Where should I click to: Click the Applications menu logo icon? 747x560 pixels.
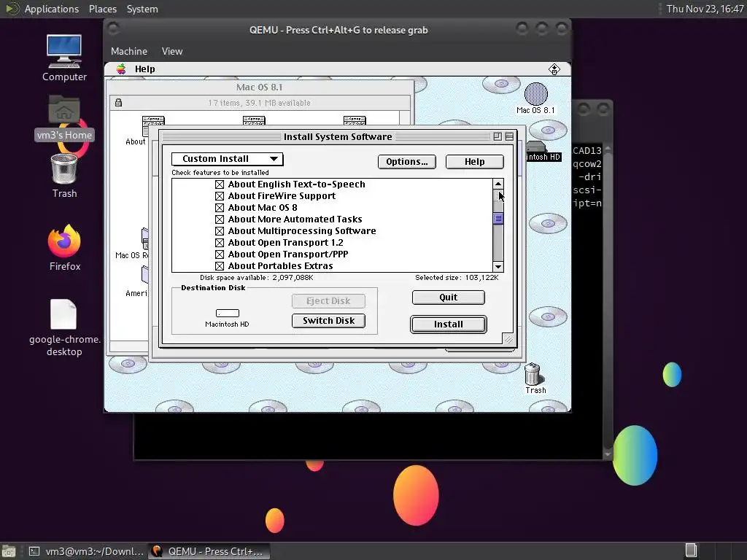(x=11, y=9)
